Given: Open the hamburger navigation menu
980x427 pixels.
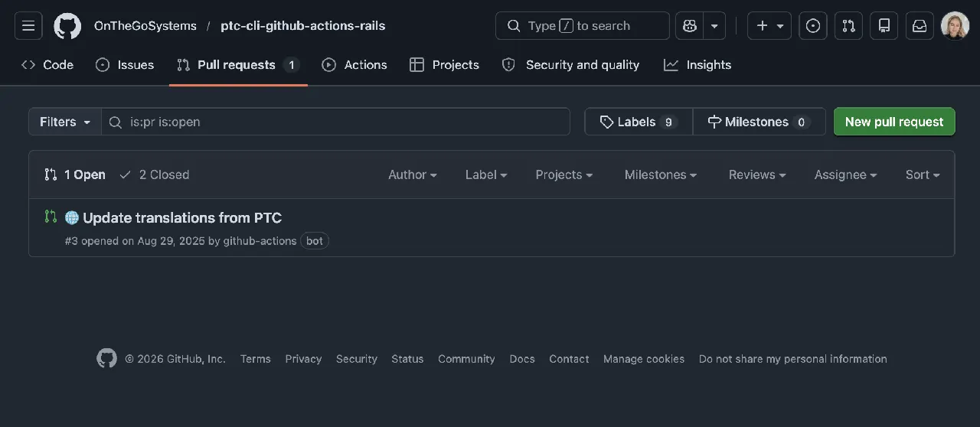Looking at the screenshot, I should click(x=28, y=26).
